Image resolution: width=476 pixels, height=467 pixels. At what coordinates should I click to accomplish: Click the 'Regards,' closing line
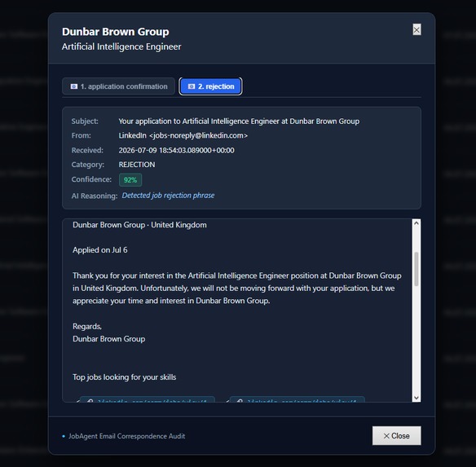(x=87, y=327)
